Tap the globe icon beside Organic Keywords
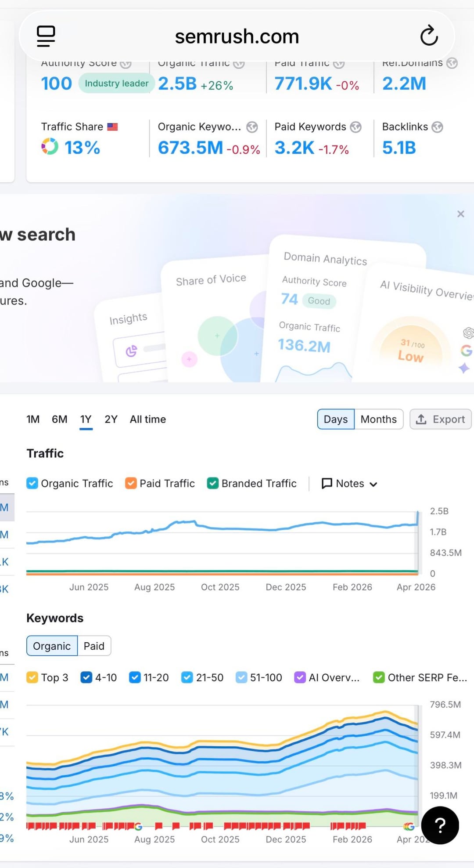 click(x=252, y=127)
